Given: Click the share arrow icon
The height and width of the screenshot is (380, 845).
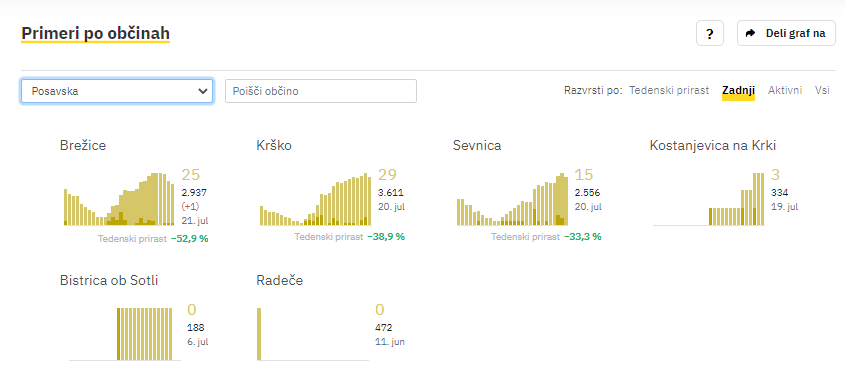Looking at the screenshot, I should point(750,33).
